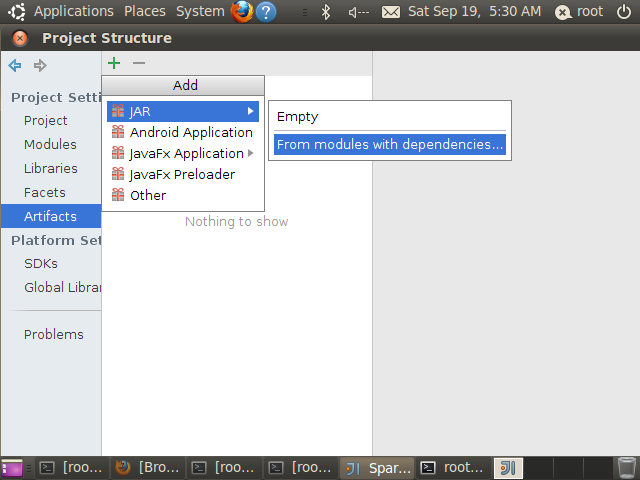The image size is (640, 480).
Task: Open the Libraries settings page
Action: (x=51, y=169)
